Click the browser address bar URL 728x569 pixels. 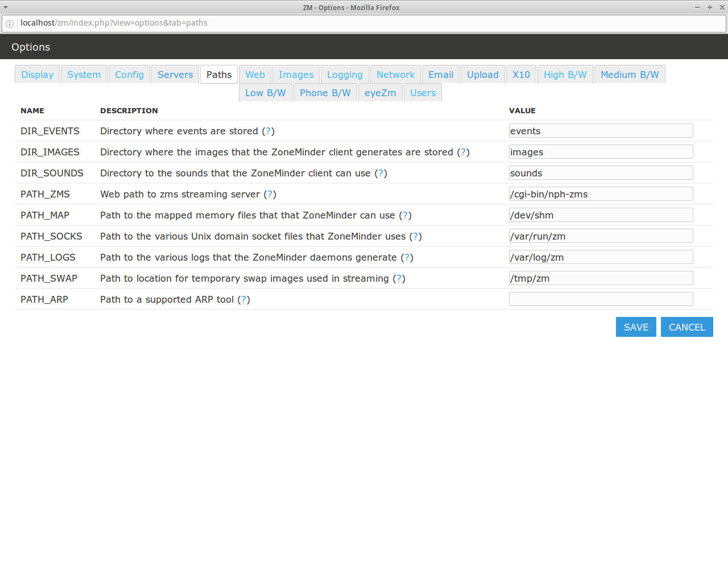click(114, 23)
